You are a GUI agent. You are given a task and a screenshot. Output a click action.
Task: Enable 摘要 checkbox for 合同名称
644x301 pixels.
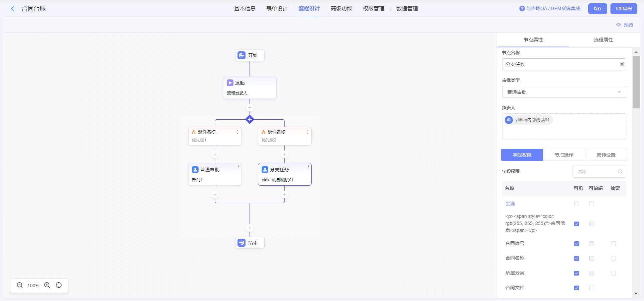pyautogui.click(x=613, y=258)
